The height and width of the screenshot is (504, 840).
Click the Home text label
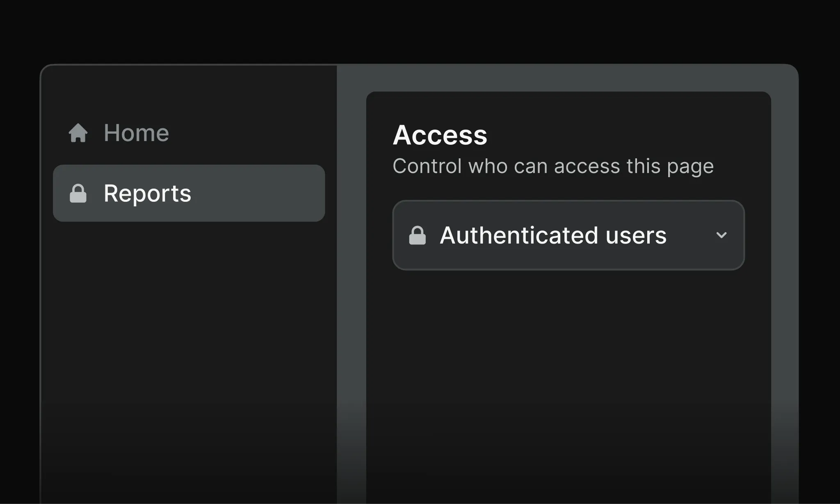click(x=136, y=132)
